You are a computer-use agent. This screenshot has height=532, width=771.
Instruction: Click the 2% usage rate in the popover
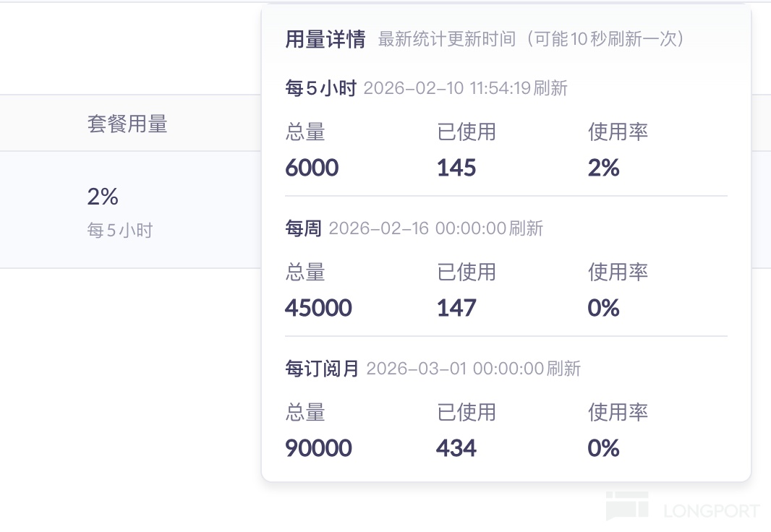[x=604, y=168]
